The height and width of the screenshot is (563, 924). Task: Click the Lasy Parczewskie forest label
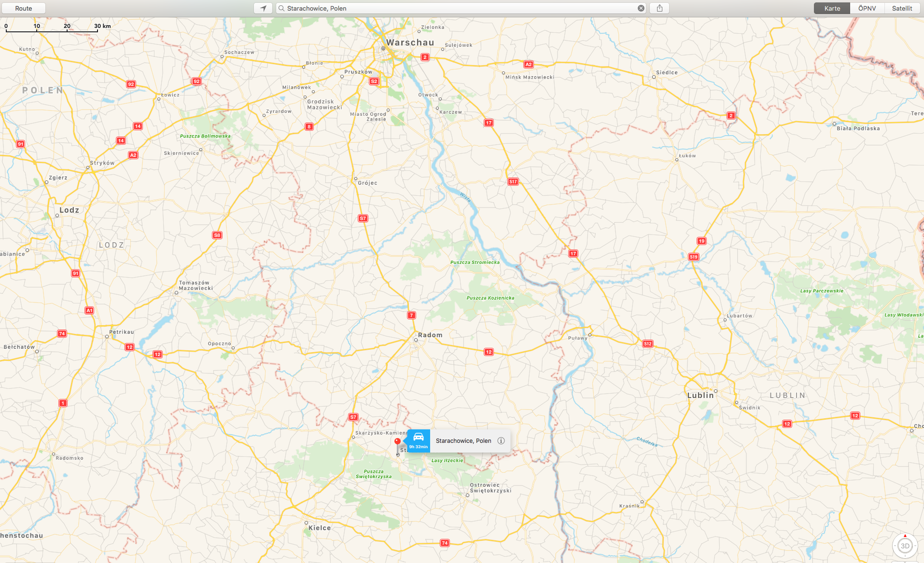pyautogui.click(x=822, y=291)
